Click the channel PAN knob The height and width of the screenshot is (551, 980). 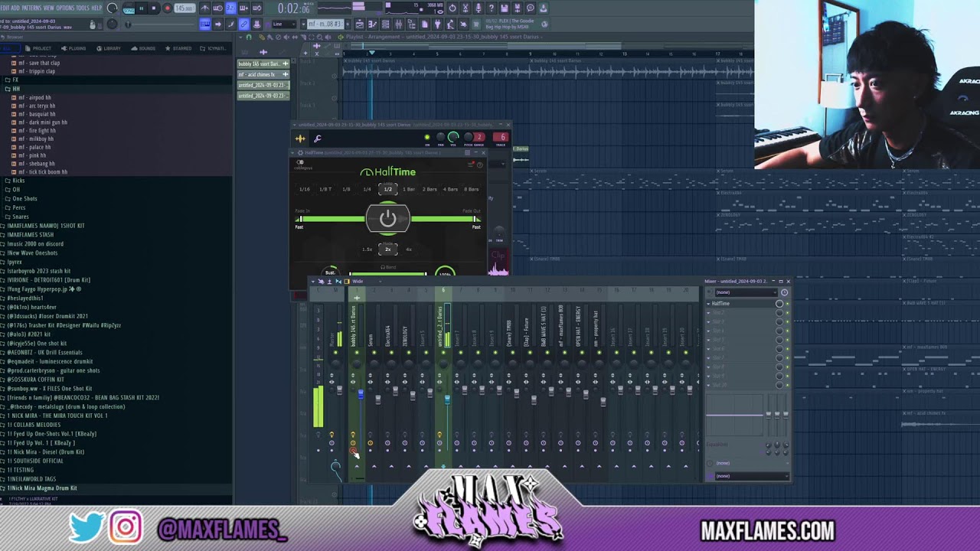pos(440,138)
